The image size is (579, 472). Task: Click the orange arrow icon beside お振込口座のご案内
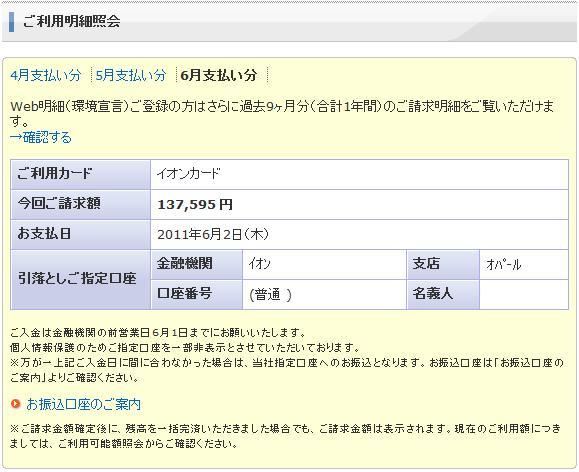16,404
